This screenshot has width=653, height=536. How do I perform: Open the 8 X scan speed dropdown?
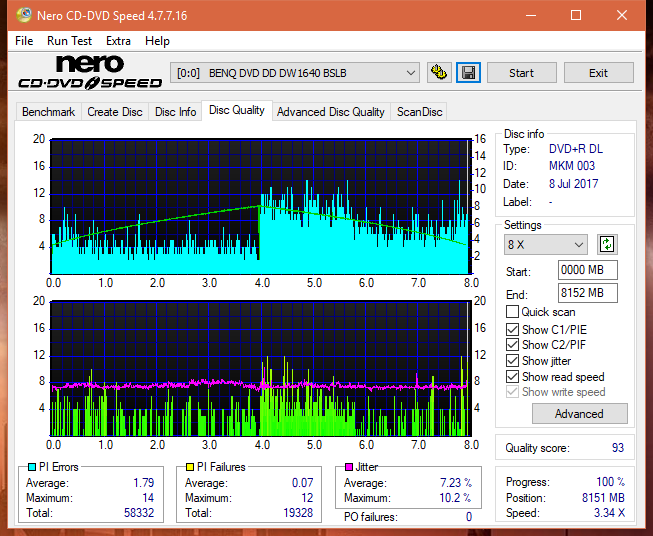[x=545, y=244]
